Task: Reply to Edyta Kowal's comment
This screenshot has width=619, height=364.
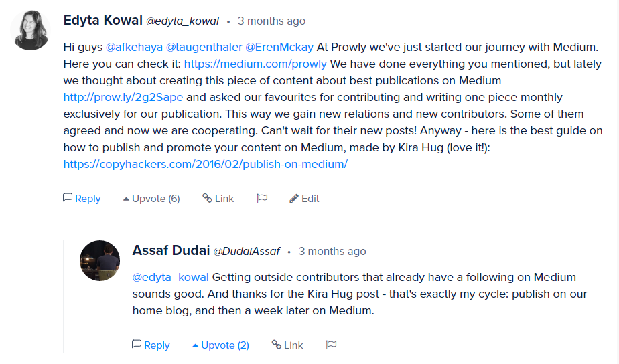Action: point(82,198)
